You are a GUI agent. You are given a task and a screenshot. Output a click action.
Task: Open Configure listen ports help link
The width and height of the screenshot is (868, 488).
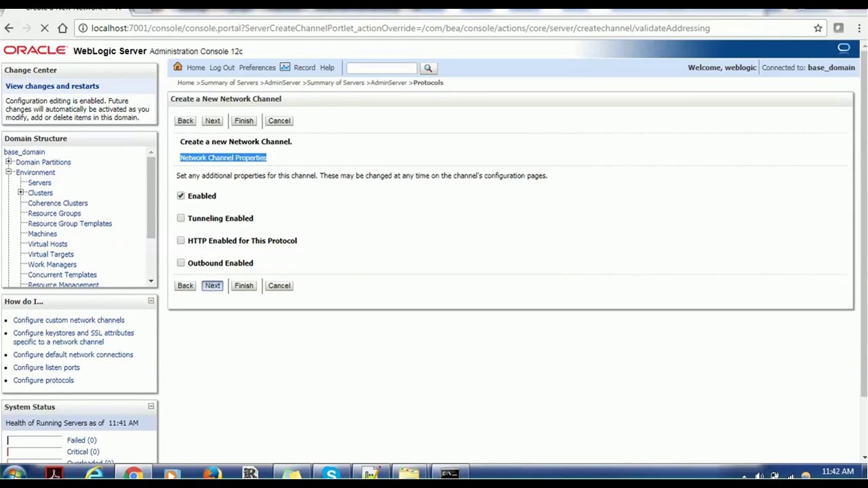click(x=46, y=367)
